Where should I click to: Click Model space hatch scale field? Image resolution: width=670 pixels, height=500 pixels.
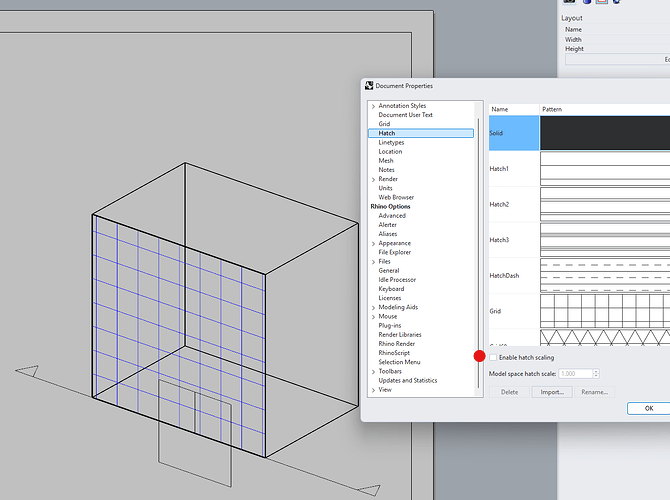point(576,374)
